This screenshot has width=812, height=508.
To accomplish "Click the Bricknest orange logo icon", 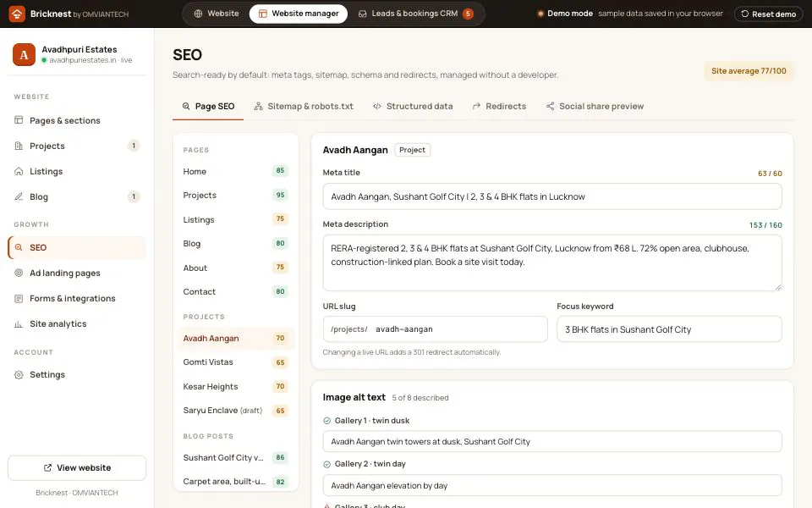I will click(x=17, y=14).
